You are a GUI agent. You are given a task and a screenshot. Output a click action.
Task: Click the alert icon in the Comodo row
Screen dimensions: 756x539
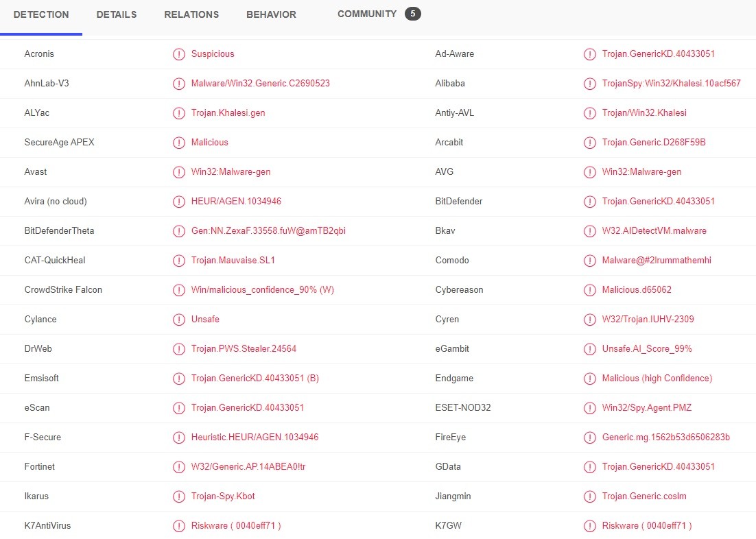coord(590,261)
